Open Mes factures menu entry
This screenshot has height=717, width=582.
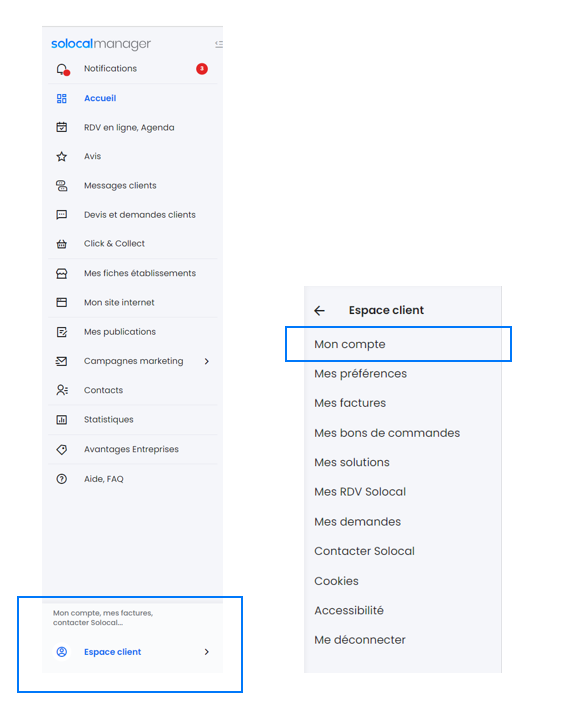click(350, 403)
